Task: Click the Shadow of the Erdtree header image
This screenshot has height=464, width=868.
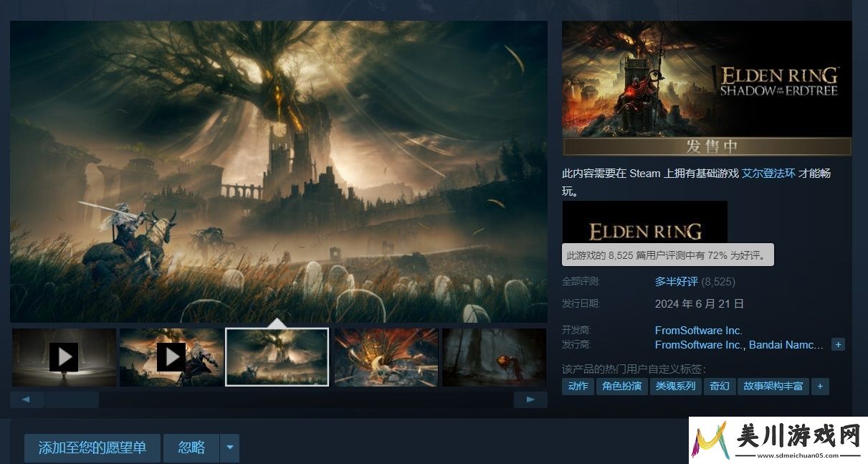Action: tap(707, 79)
